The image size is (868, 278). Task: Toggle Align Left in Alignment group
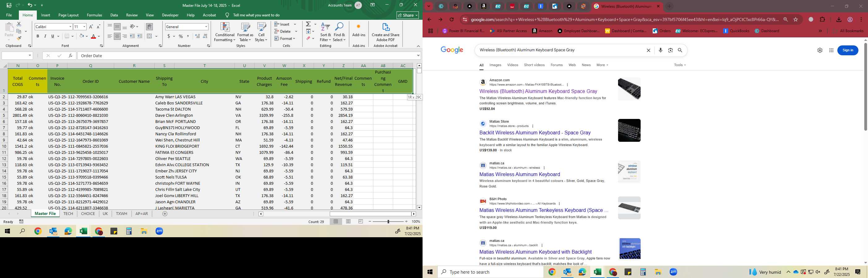tap(110, 36)
